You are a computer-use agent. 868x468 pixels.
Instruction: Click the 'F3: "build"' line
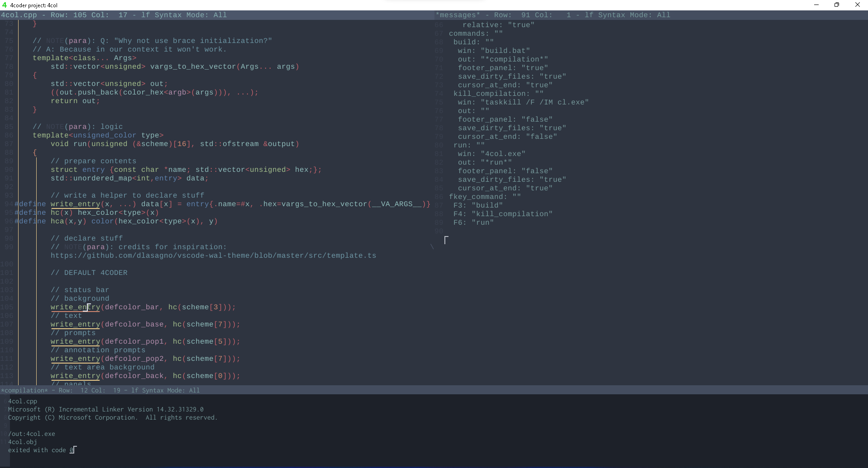(478, 205)
